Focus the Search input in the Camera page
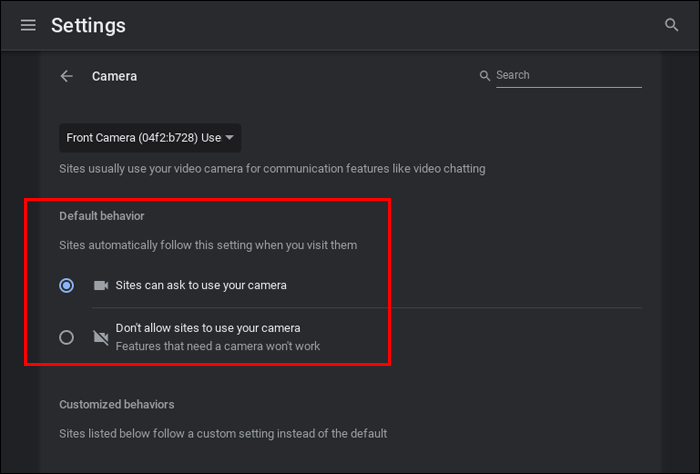Screen dimensions: 700x474 tap(567, 76)
